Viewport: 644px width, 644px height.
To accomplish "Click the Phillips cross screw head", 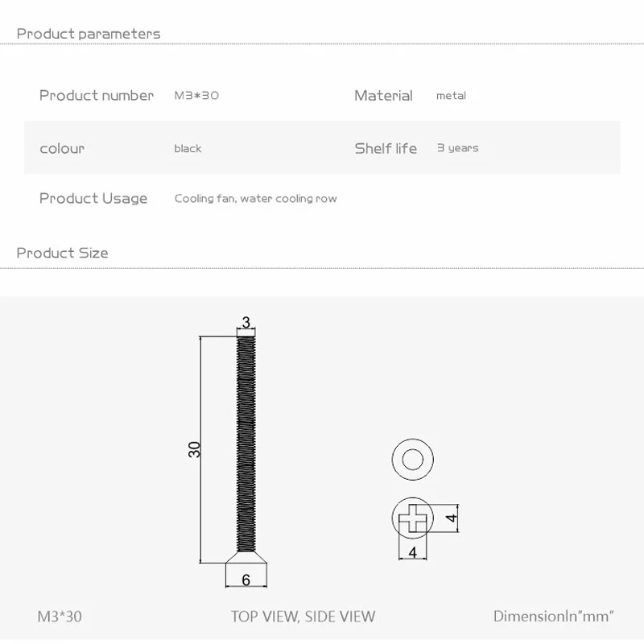I will (412, 517).
